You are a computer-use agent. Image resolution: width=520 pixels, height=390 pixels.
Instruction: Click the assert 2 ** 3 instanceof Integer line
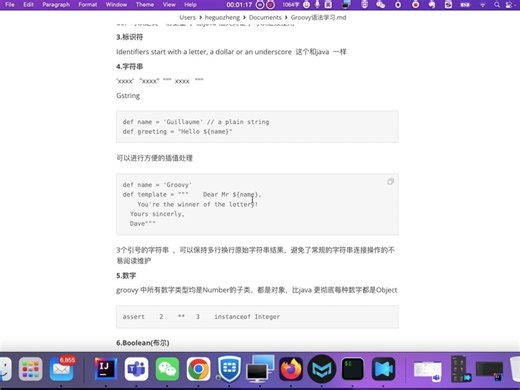(201, 317)
